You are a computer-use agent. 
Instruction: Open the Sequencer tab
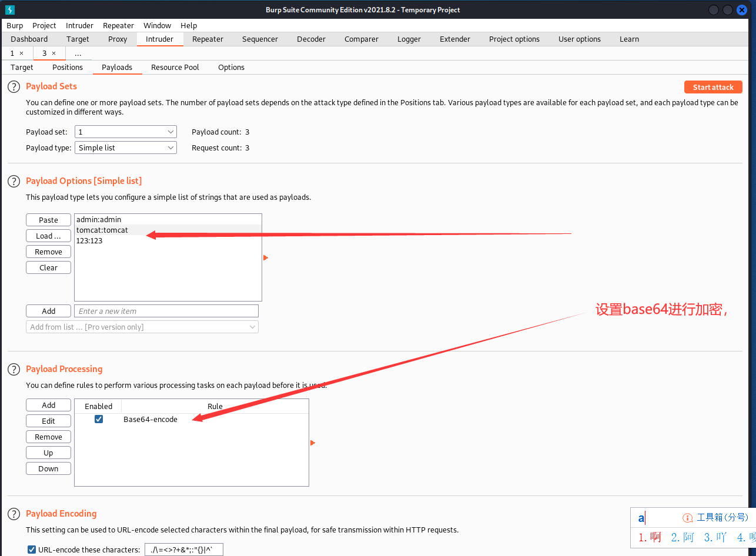tap(260, 39)
